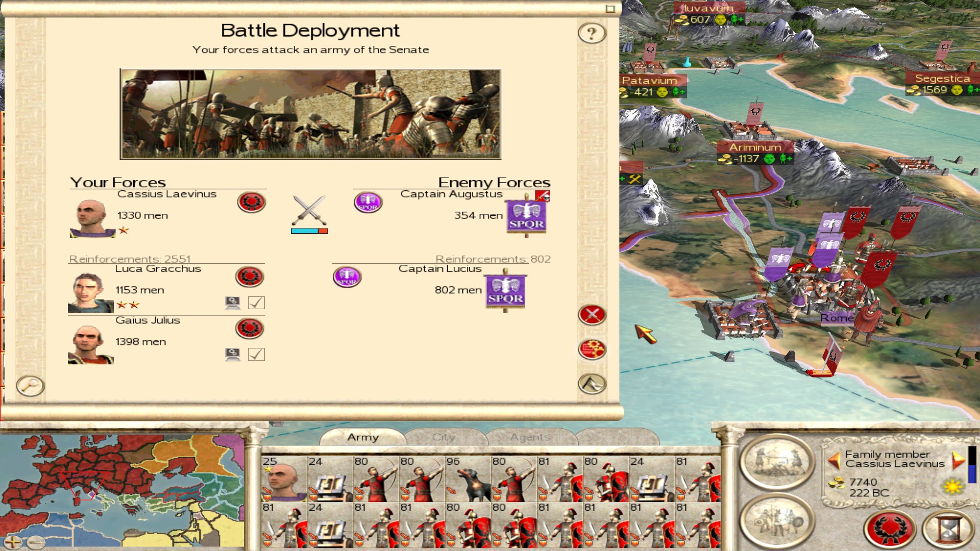Select next character with right arrow

[959, 460]
